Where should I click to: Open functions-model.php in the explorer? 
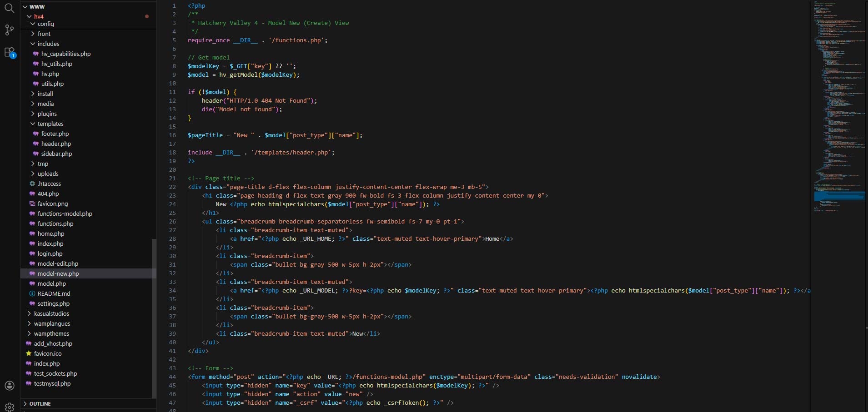point(65,213)
